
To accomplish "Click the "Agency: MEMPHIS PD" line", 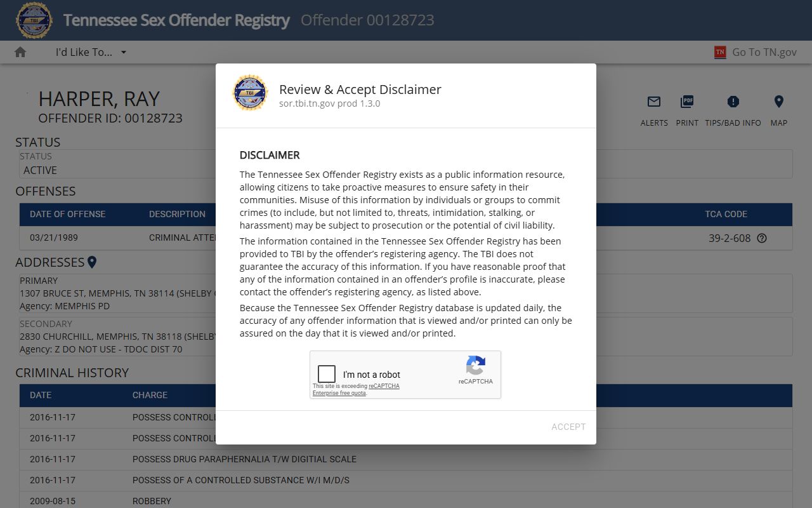I will point(65,306).
